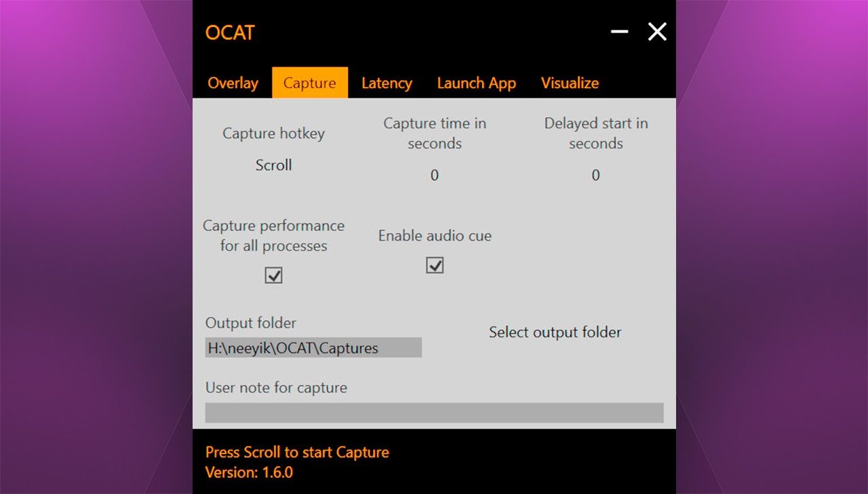Click the 'Press Scroll to start Capture' status
The image size is (868, 494).
[297, 453]
